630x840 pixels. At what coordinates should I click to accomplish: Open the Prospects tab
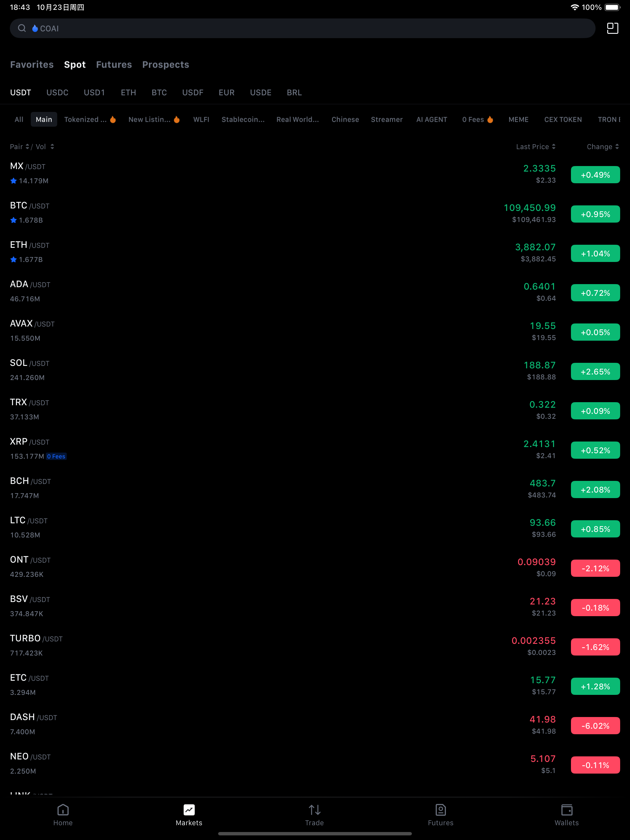166,64
